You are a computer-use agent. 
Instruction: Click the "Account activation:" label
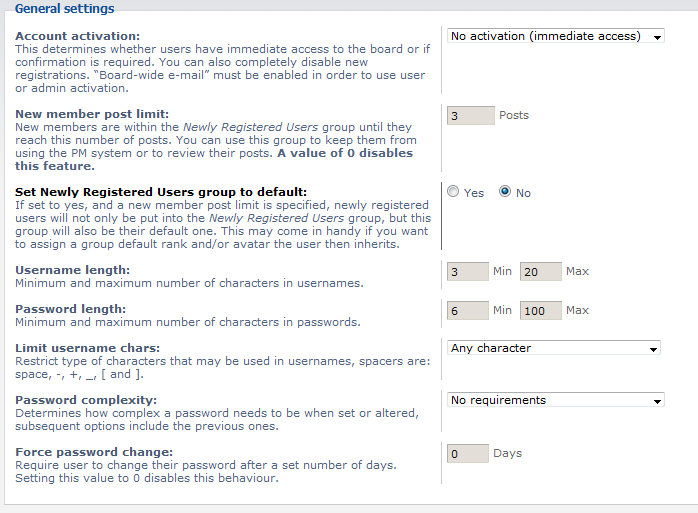coord(77,36)
